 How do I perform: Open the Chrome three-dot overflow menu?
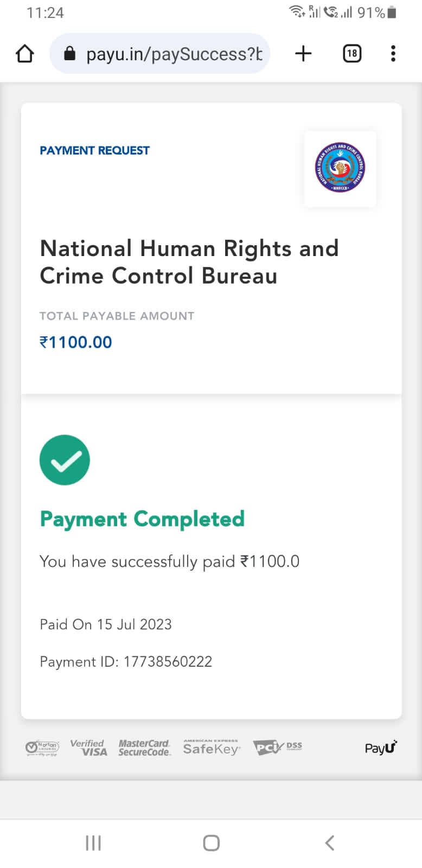point(393,53)
